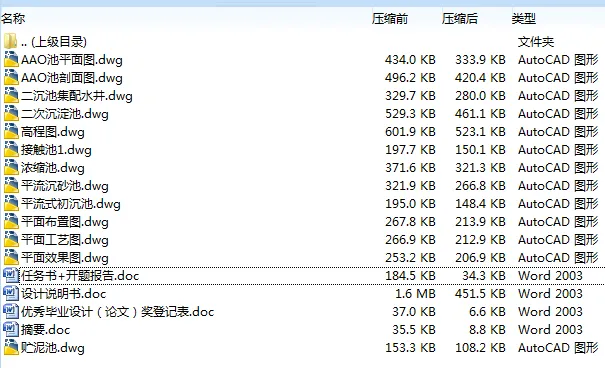Click the Word icon for 摘要.doc
Screen dimensions: 605x368
(x=11, y=329)
